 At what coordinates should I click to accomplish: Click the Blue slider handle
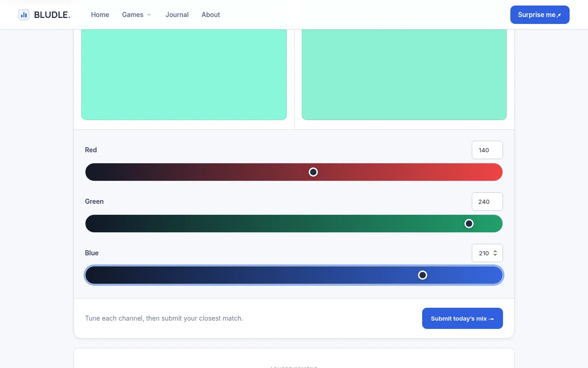[423, 275]
